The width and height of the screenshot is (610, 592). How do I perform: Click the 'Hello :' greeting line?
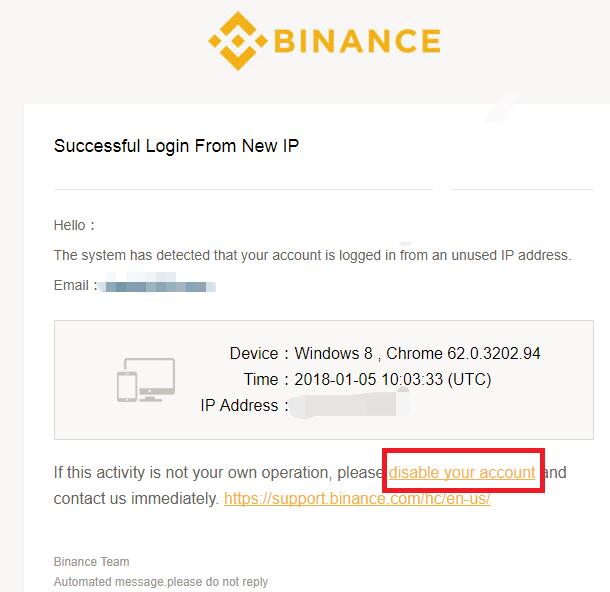(x=74, y=225)
